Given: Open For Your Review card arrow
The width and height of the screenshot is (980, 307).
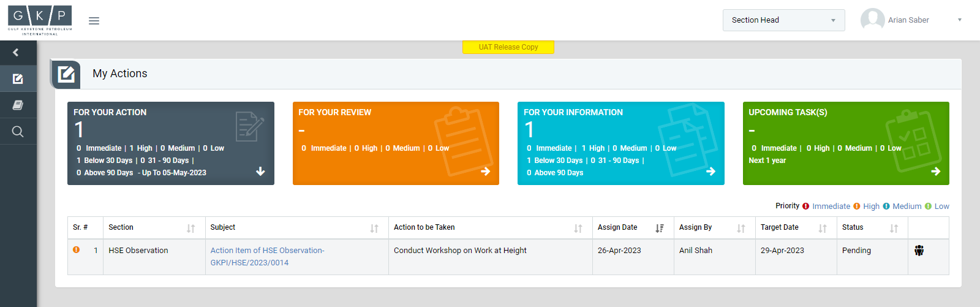Looking at the screenshot, I should (x=486, y=172).
